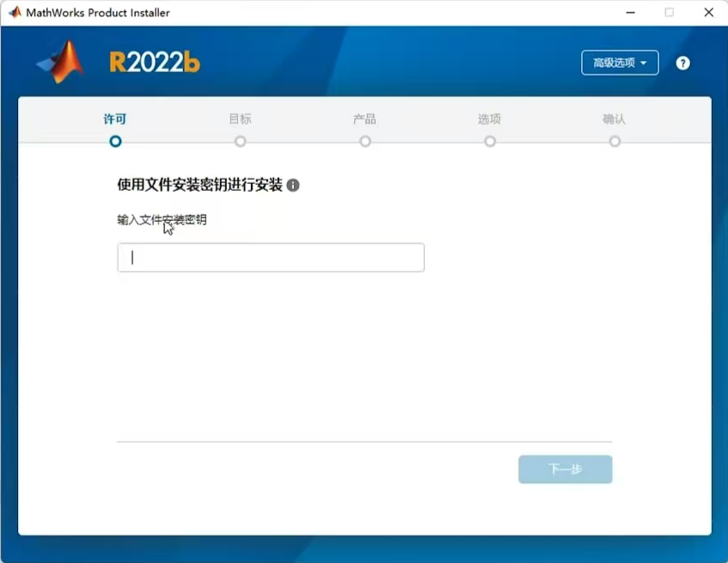Click the MathWorks icon in the title bar
Screen dimensions: 728x563
point(15,12)
